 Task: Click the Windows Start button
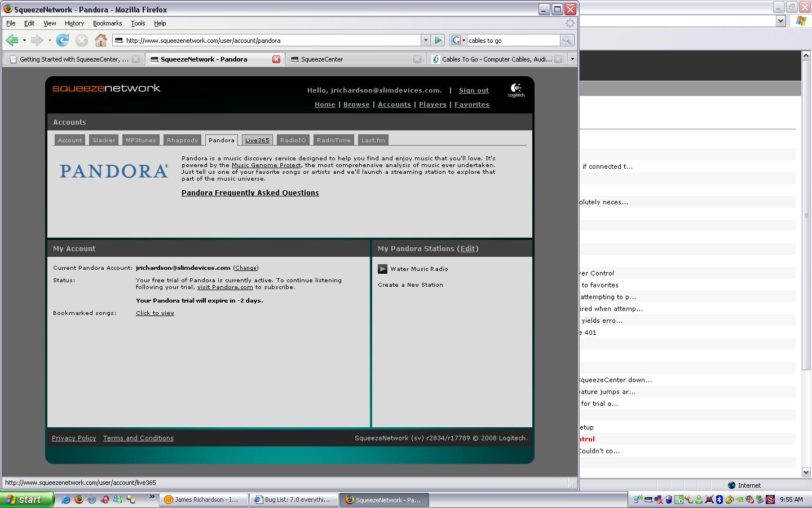click(x=27, y=500)
